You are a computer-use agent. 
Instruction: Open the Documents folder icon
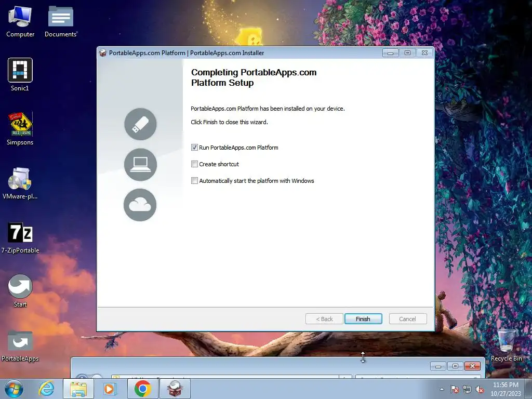tap(60, 22)
